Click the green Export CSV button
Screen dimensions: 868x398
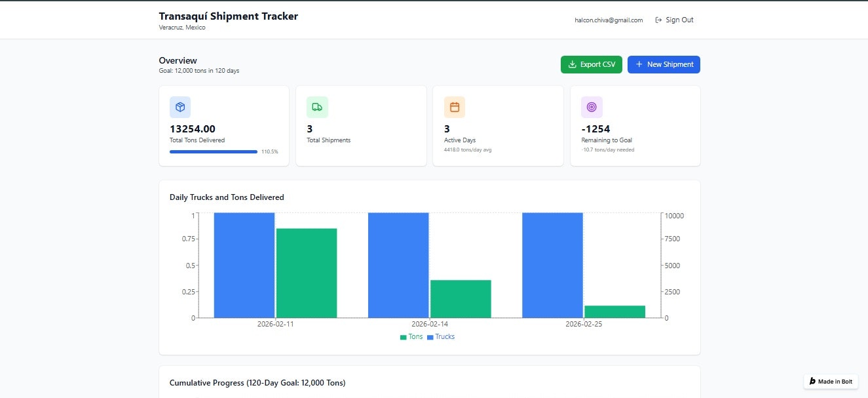pyautogui.click(x=591, y=64)
